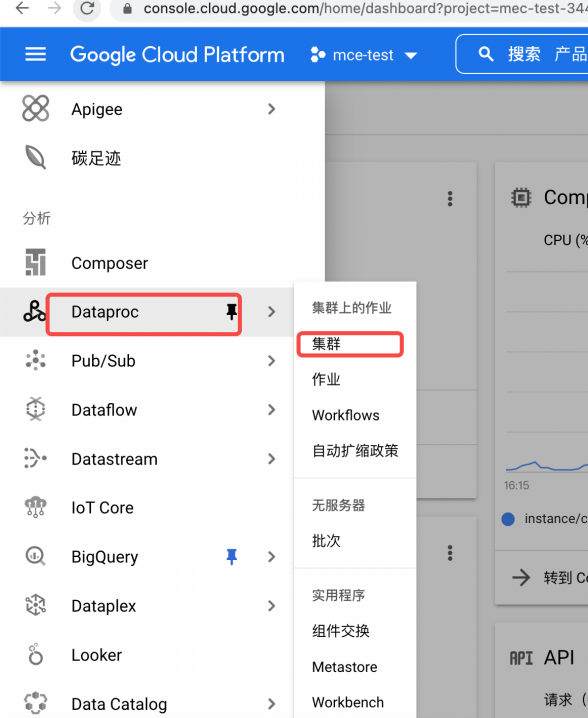Viewport: 588px width, 718px height.
Task: Open the mce-test project dropdown
Action: point(364,55)
